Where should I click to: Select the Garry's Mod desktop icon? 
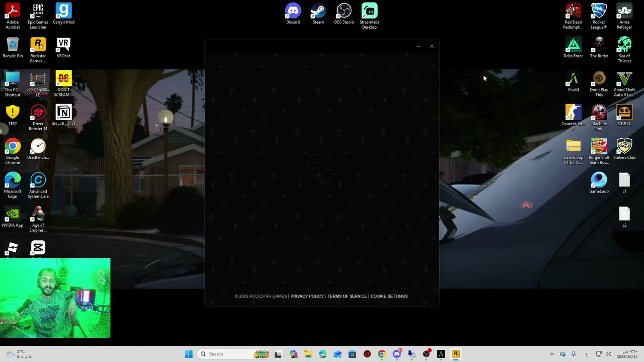(63, 14)
